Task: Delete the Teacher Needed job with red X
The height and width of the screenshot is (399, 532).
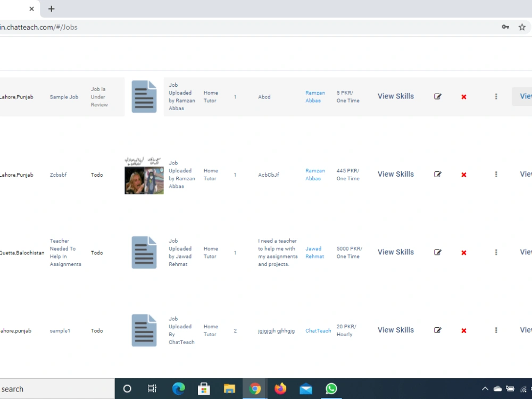Action: click(463, 252)
